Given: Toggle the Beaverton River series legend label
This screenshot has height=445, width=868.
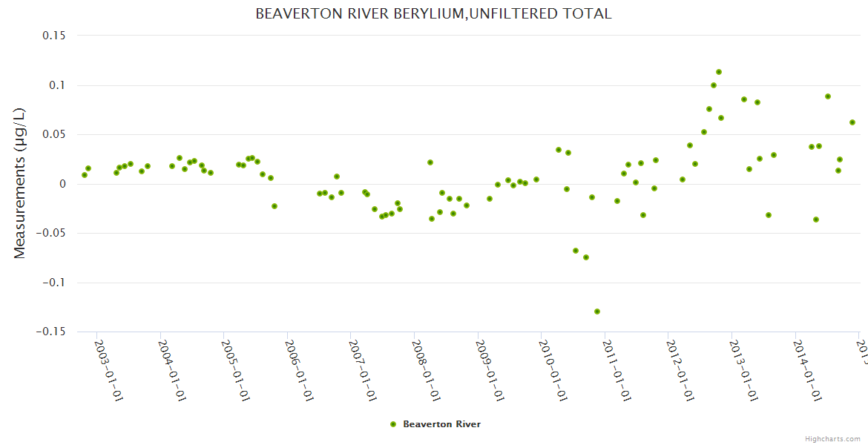Looking at the screenshot, I should pos(441,424).
